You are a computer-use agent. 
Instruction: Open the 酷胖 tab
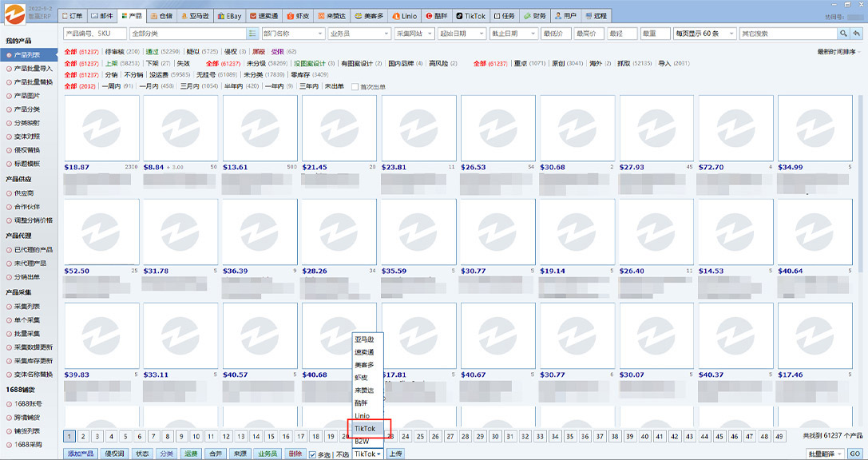click(438, 16)
